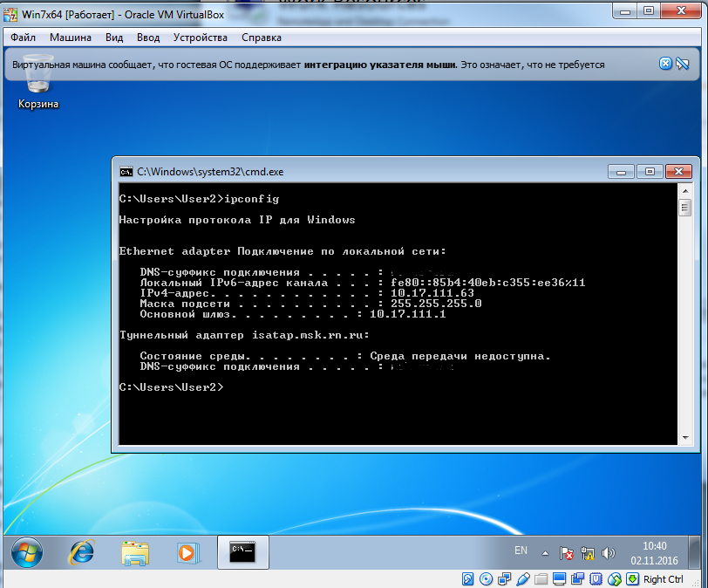This screenshot has height=588, width=708.
Task: Click the shared folders icon in VirtualBox status bar
Action: coord(541,579)
